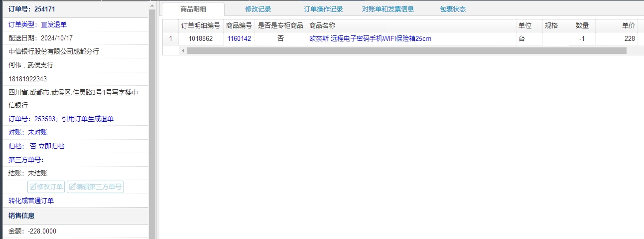Click the 是否是专柜商品 column header
Image resolution: width=644 pixels, height=239 pixels.
280,25
